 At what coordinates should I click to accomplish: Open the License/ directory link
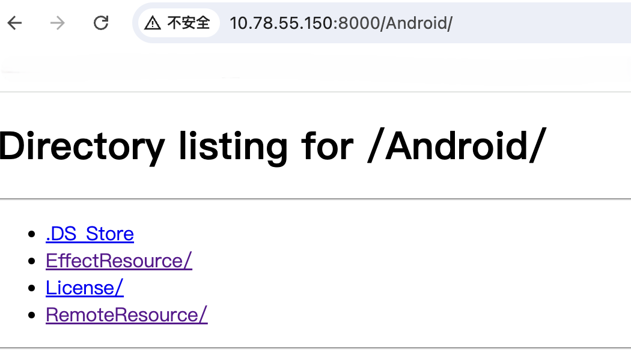(85, 288)
